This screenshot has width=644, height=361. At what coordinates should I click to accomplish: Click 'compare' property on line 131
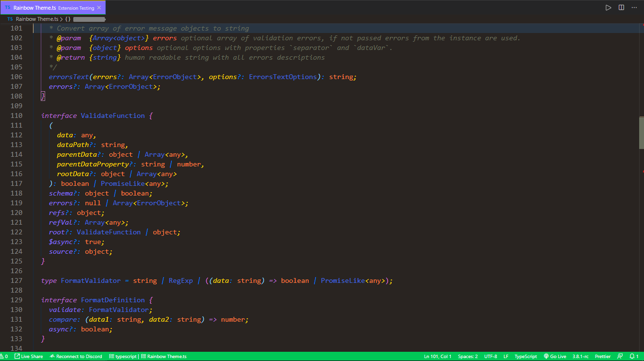[63, 319]
